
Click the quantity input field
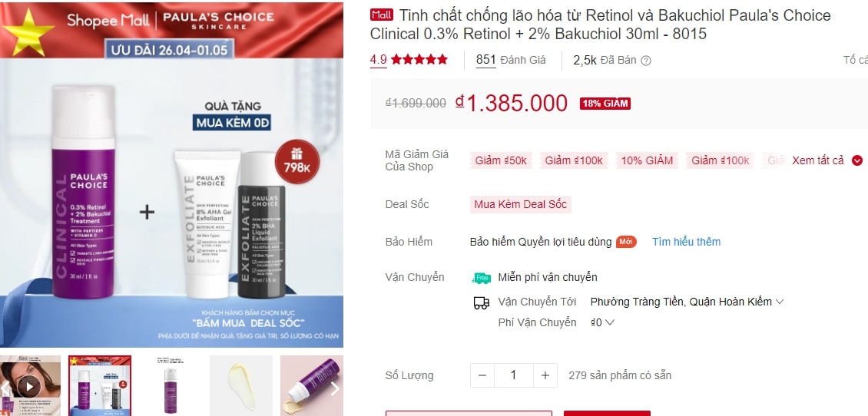point(514,375)
